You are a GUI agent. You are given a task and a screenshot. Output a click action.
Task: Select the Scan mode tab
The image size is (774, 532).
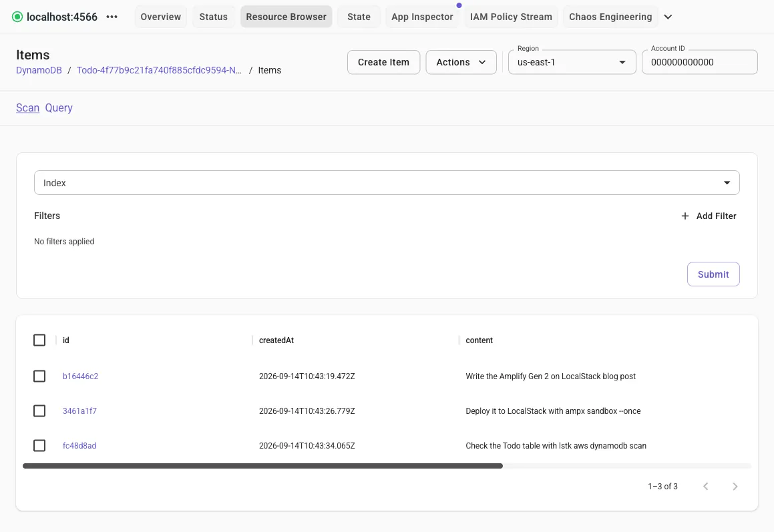point(27,107)
